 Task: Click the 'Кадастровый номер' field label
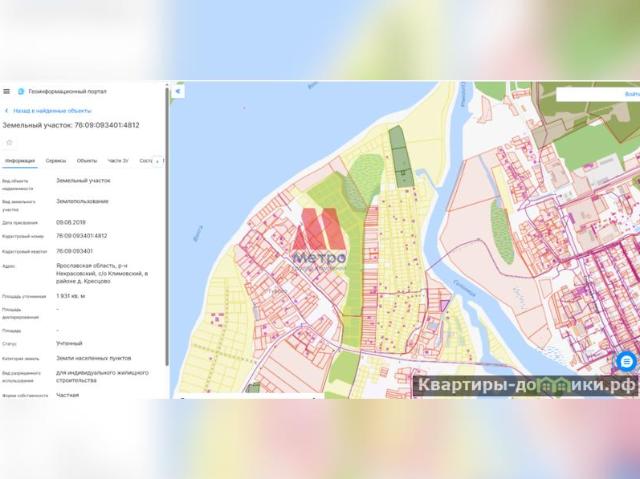(x=23, y=236)
